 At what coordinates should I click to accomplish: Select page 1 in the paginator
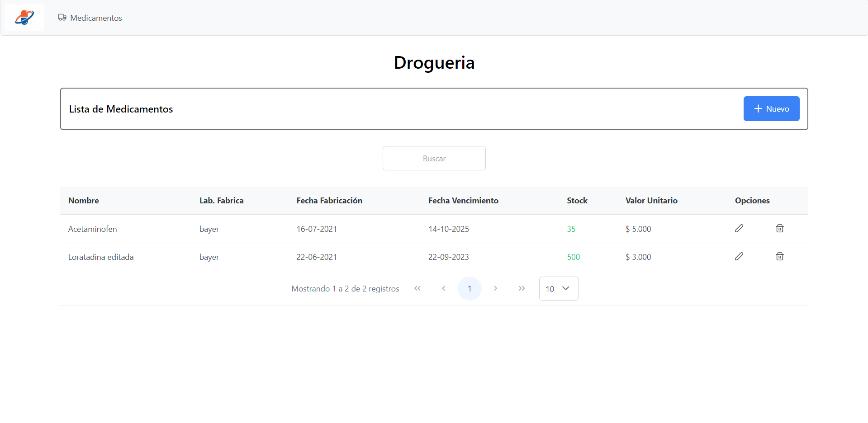click(x=470, y=288)
